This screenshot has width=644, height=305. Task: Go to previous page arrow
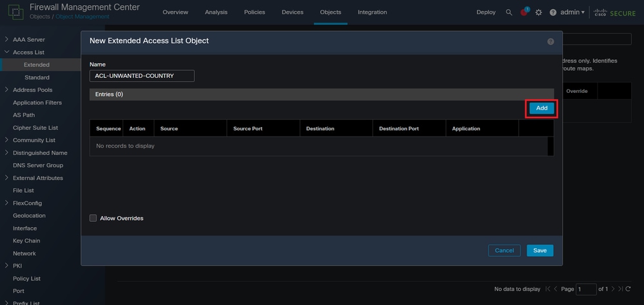coord(556,289)
